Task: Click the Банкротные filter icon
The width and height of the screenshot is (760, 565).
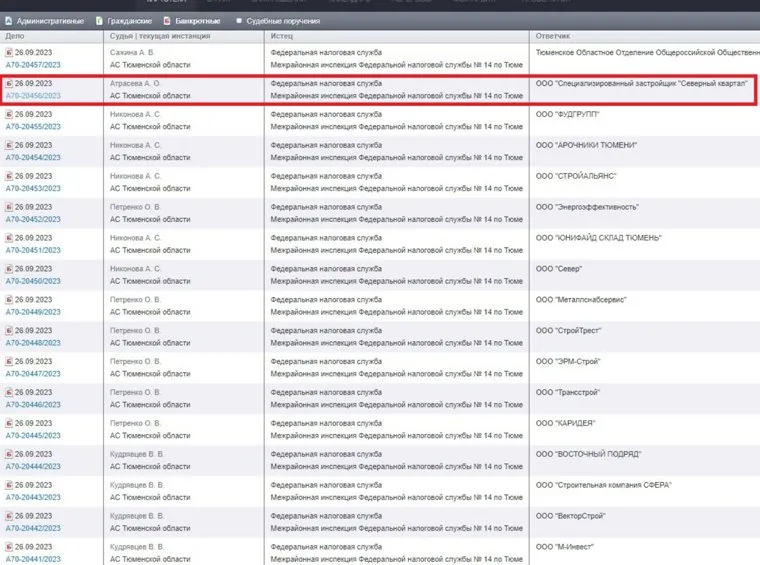Action: 166,20
